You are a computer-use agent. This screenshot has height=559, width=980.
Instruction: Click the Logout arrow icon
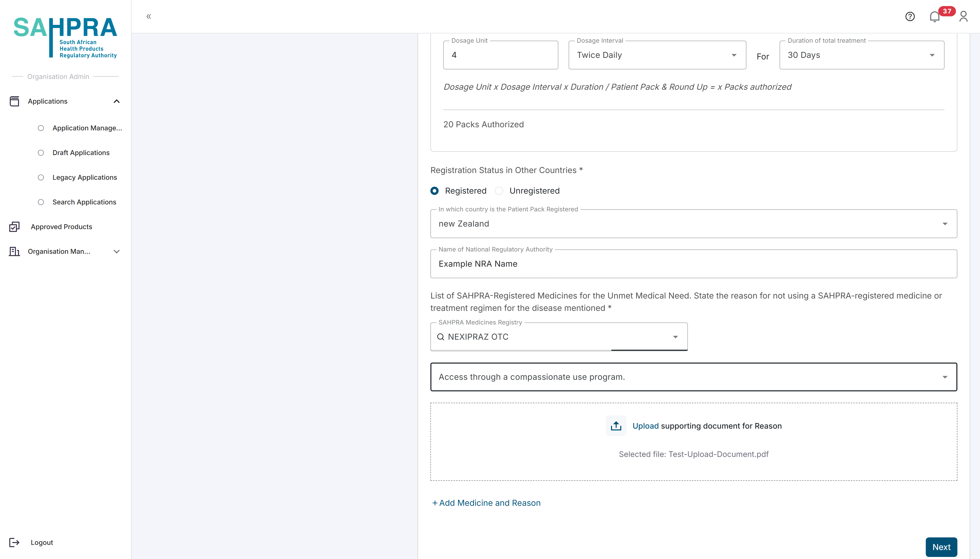(15, 543)
